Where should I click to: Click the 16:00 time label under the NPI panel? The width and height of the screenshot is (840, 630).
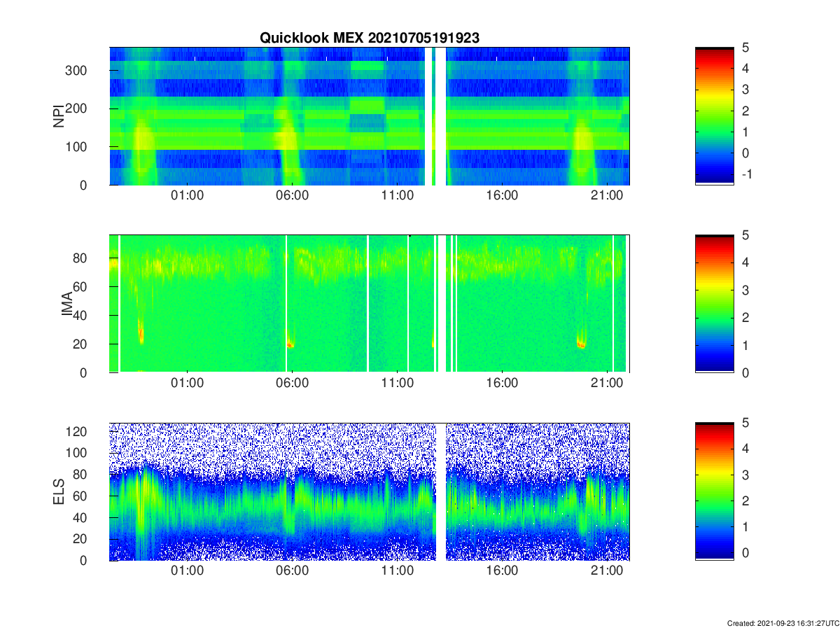[x=502, y=195]
